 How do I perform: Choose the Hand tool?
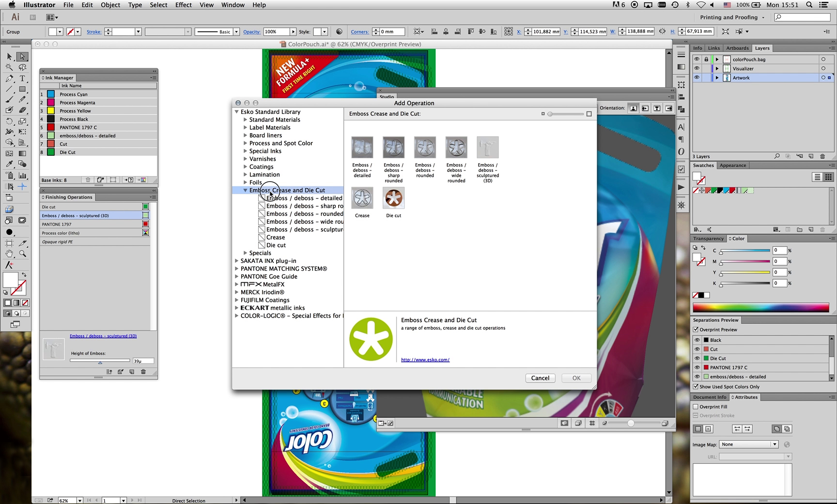pos(9,254)
